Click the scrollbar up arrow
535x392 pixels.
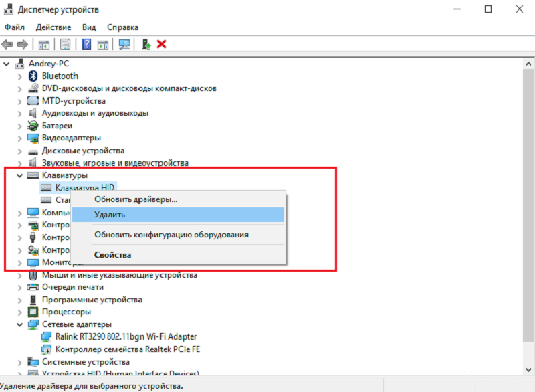pyautogui.click(x=528, y=64)
